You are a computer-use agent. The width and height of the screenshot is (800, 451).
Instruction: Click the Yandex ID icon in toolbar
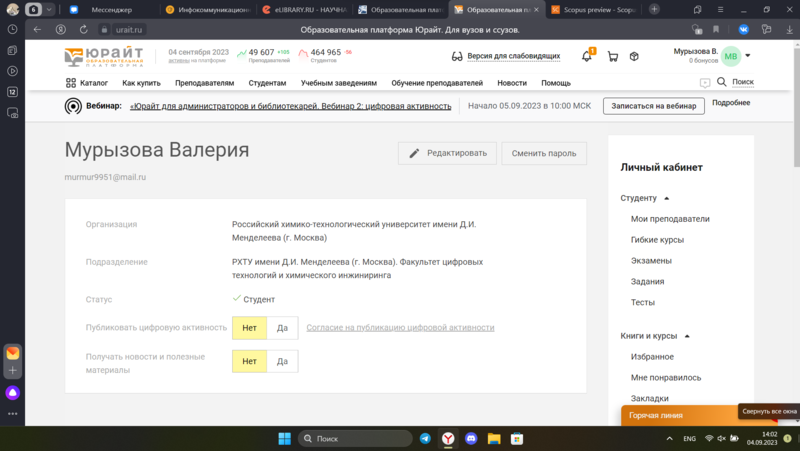(61, 30)
